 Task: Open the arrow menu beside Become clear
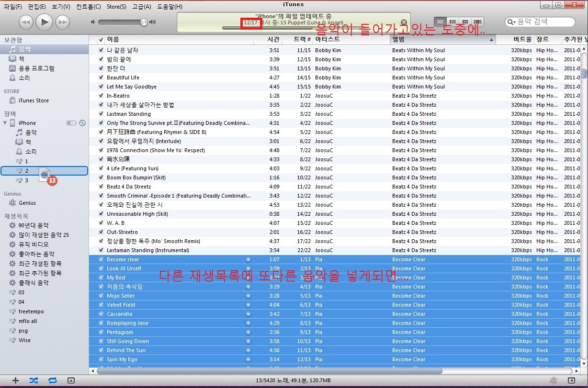(248, 259)
